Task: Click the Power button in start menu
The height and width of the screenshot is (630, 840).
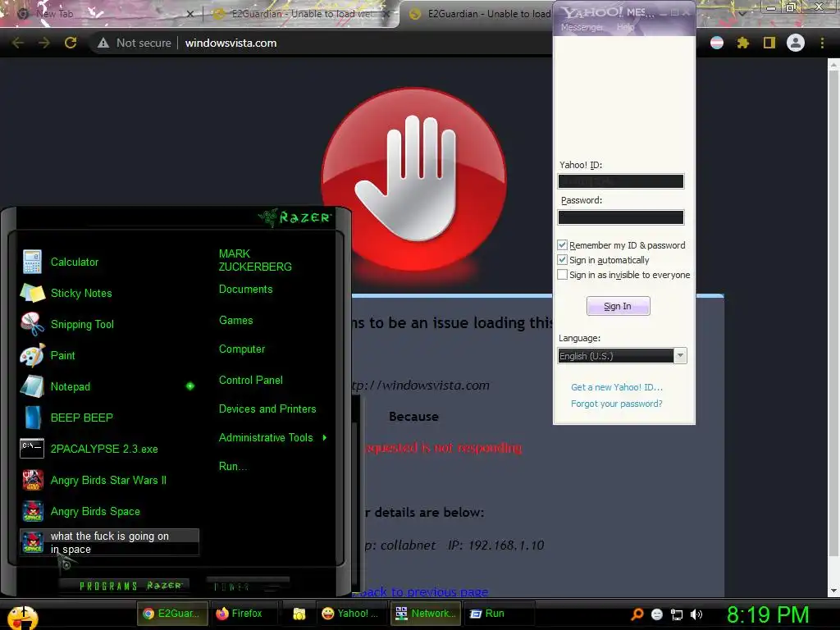Action: (x=248, y=586)
